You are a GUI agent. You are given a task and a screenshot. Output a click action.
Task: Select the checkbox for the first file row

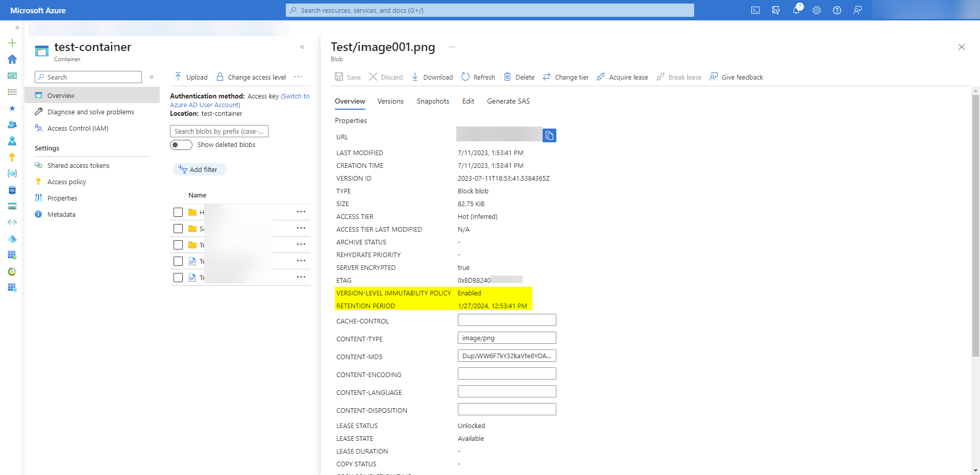point(178,261)
